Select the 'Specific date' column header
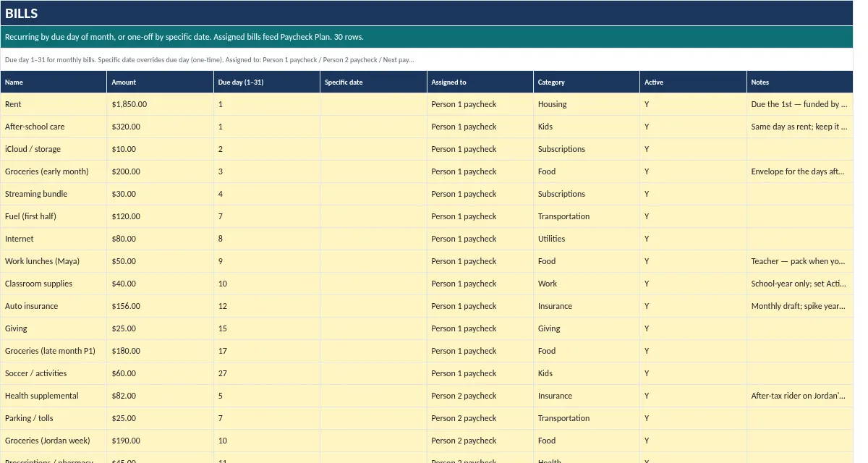Viewport: 868px width, 463px height. tap(373, 82)
